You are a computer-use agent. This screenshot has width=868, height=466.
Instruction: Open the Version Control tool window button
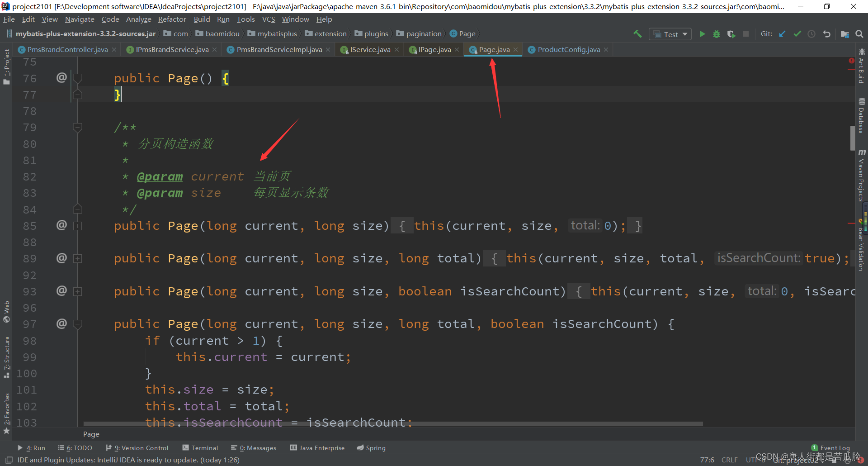pos(137,448)
